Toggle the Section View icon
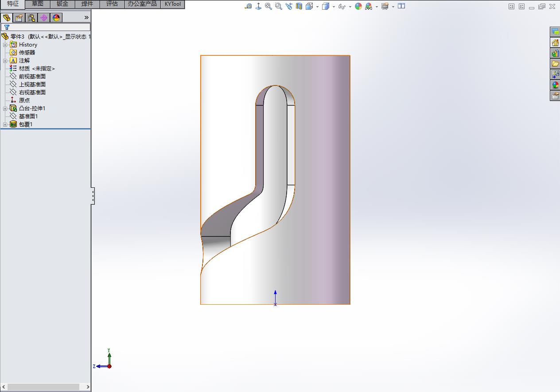560x392 pixels. [x=299, y=6]
